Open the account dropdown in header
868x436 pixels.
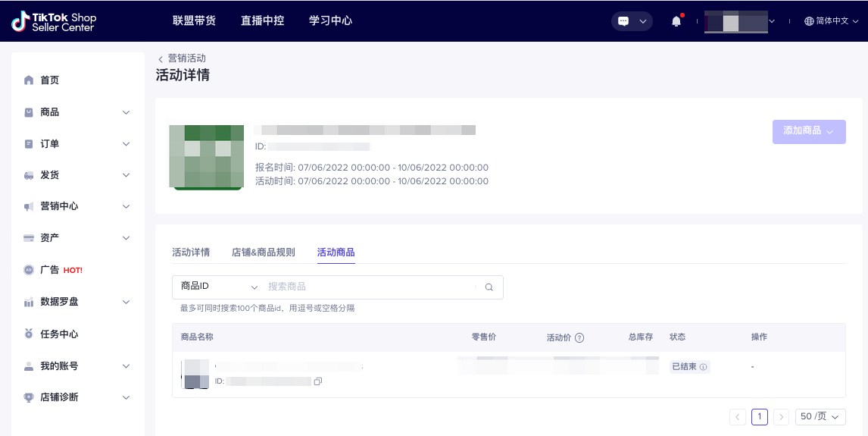(739, 21)
